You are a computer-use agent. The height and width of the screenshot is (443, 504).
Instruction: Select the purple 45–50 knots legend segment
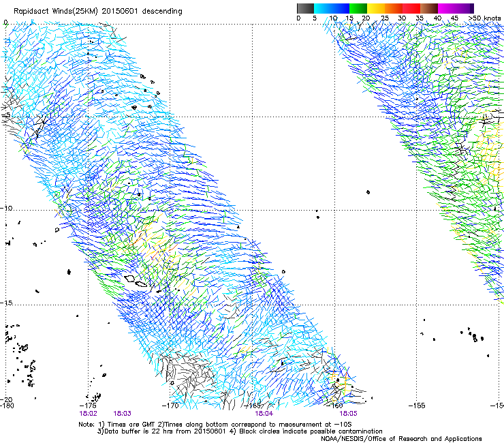[x=464, y=8]
